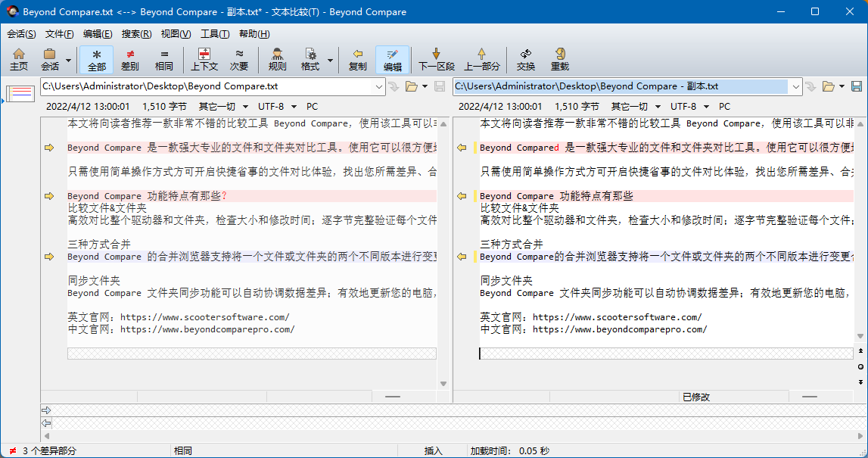Open the right pane's UTF-8 encoding dropdown
This screenshot has width=868, height=458.
pos(689,106)
